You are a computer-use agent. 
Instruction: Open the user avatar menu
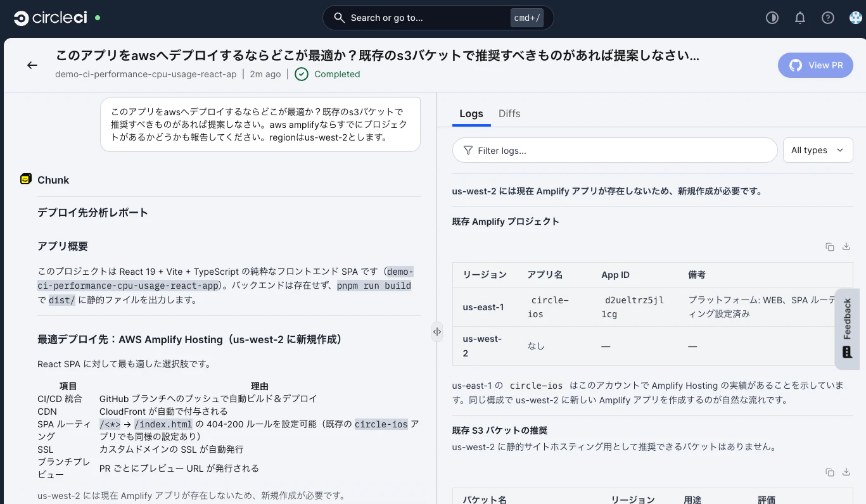click(855, 18)
